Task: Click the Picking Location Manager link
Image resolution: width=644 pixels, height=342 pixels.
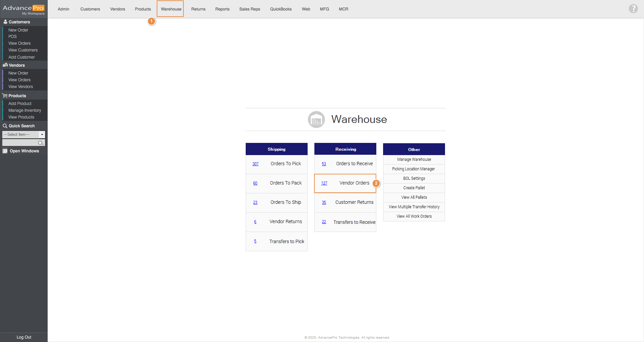Action: click(413, 169)
